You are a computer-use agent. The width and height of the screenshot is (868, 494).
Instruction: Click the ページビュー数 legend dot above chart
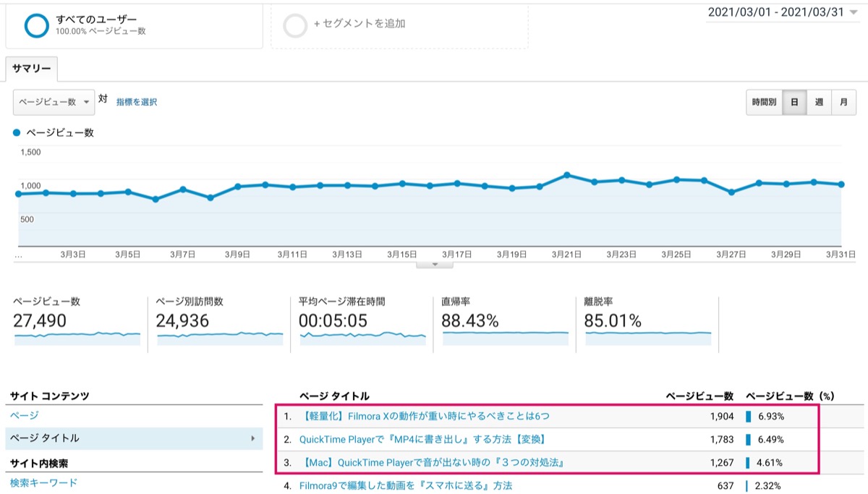point(17,133)
